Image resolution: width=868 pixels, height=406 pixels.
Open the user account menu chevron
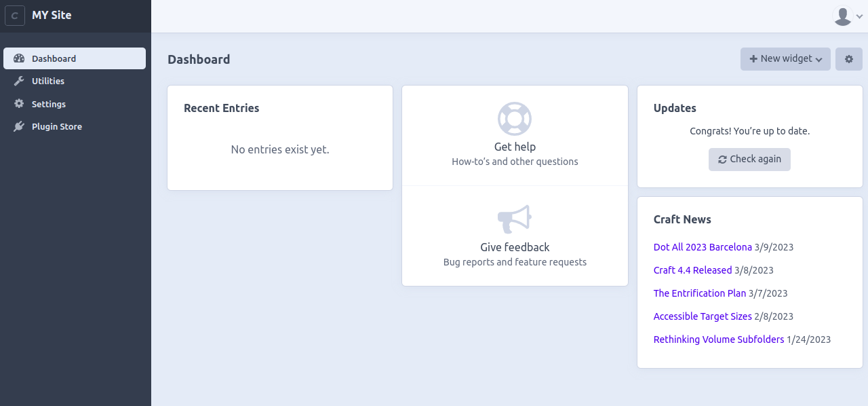tap(860, 17)
